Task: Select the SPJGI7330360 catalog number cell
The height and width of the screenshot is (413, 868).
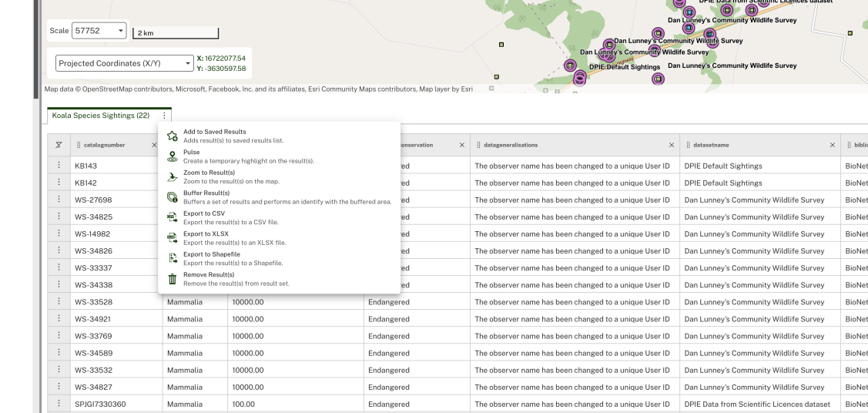Action: tap(116, 405)
